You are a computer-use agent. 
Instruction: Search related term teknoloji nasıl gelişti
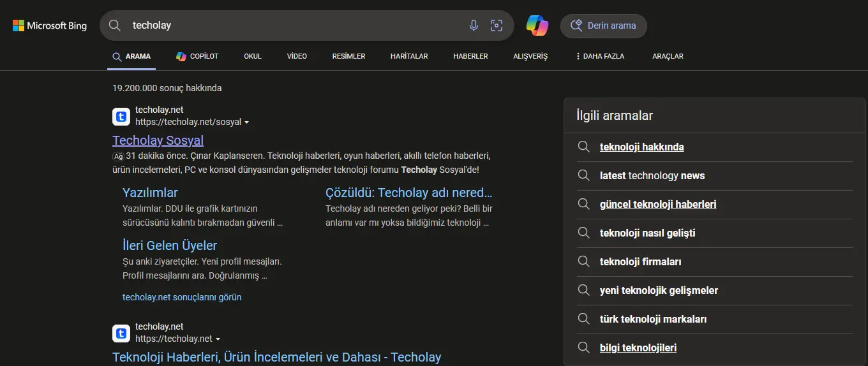pos(647,233)
